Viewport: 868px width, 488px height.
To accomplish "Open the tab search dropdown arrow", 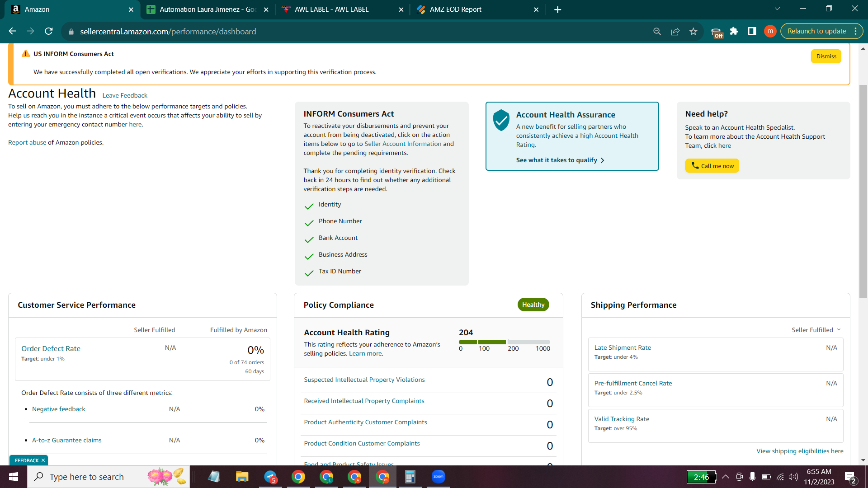I will point(777,9).
